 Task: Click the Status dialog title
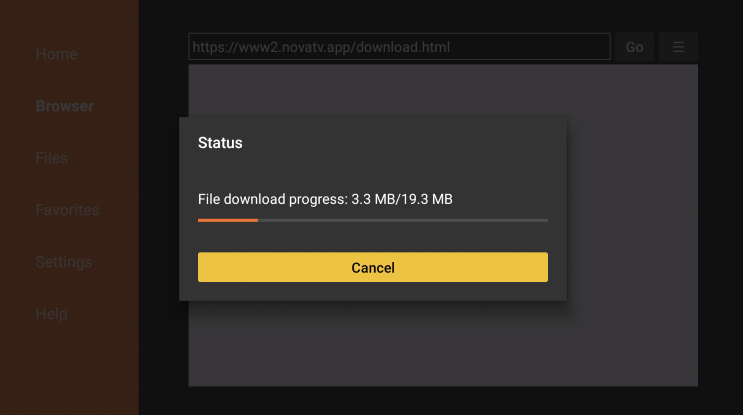click(x=220, y=143)
